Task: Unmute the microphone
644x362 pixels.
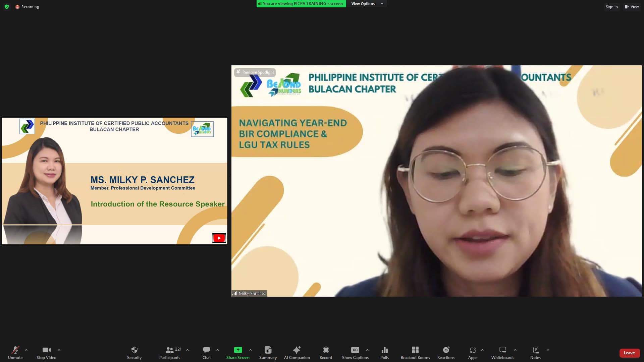Action: click(15, 353)
